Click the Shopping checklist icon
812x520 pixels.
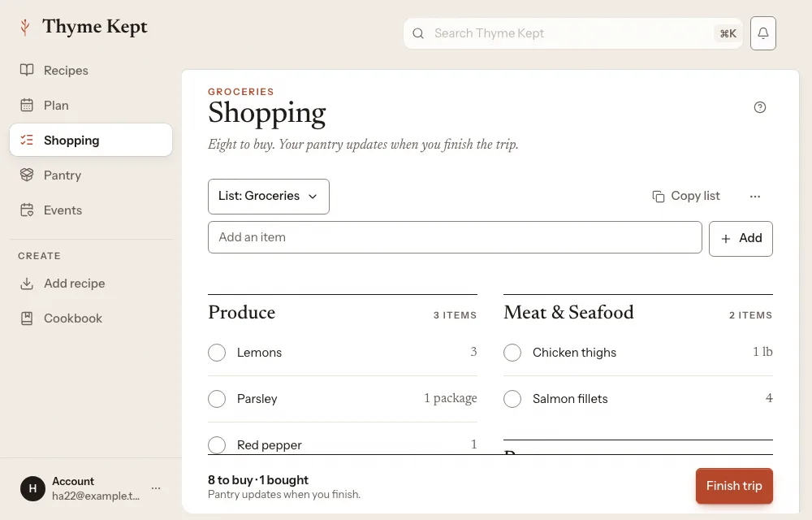pyautogui.click(x=27, y=140)
